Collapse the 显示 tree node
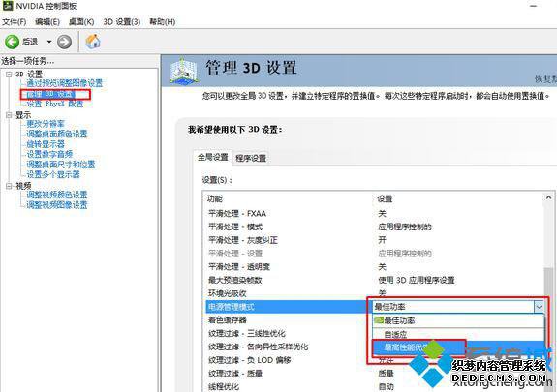 click(x=9, y=114)
